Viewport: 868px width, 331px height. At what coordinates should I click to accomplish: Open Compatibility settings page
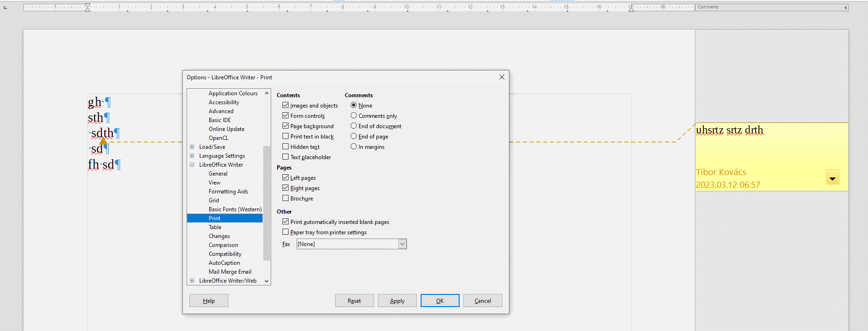point(225,254)
